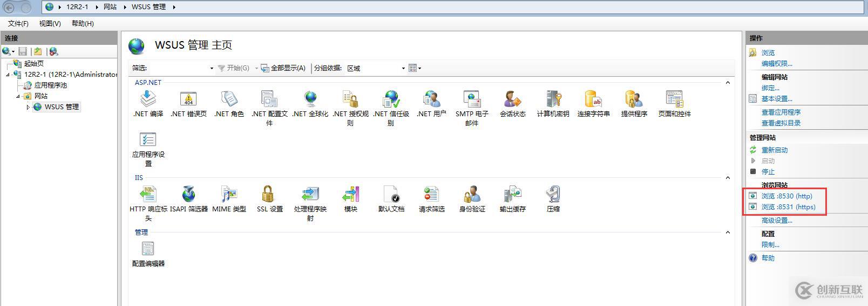Click WSUS 管理 in address breadcrumb
868x306 pixels.
(148, 7)
